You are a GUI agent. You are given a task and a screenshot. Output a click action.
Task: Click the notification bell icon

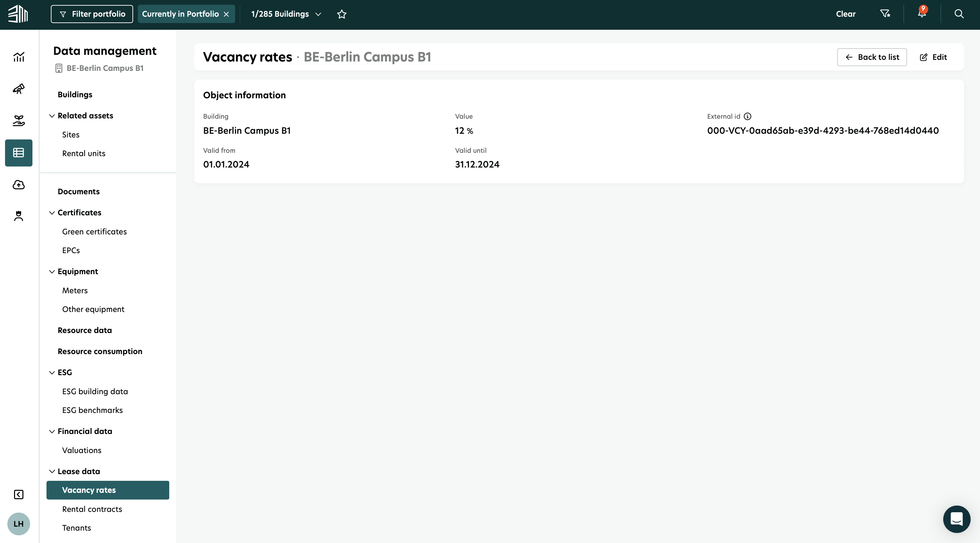(921, 14)
